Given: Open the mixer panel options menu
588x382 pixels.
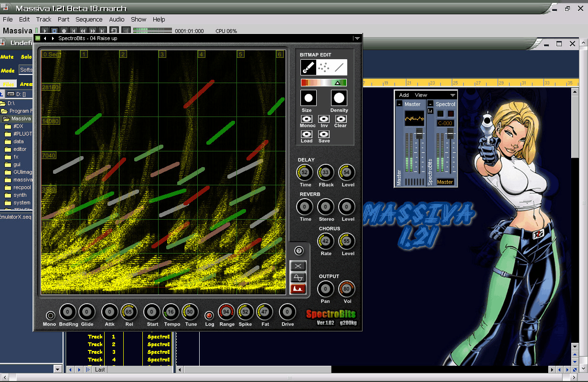Looking at the screenshot, I should (x=453, y=95).
